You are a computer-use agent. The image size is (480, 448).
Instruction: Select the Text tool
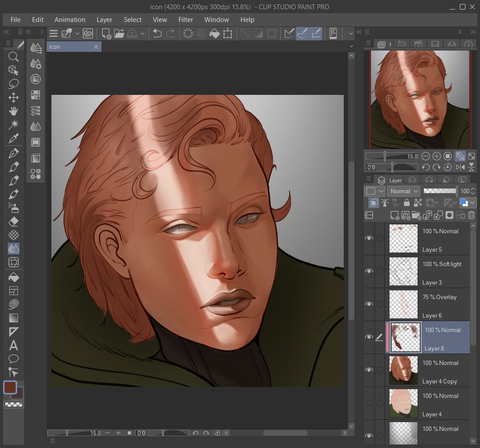click(x=13, y=346)
